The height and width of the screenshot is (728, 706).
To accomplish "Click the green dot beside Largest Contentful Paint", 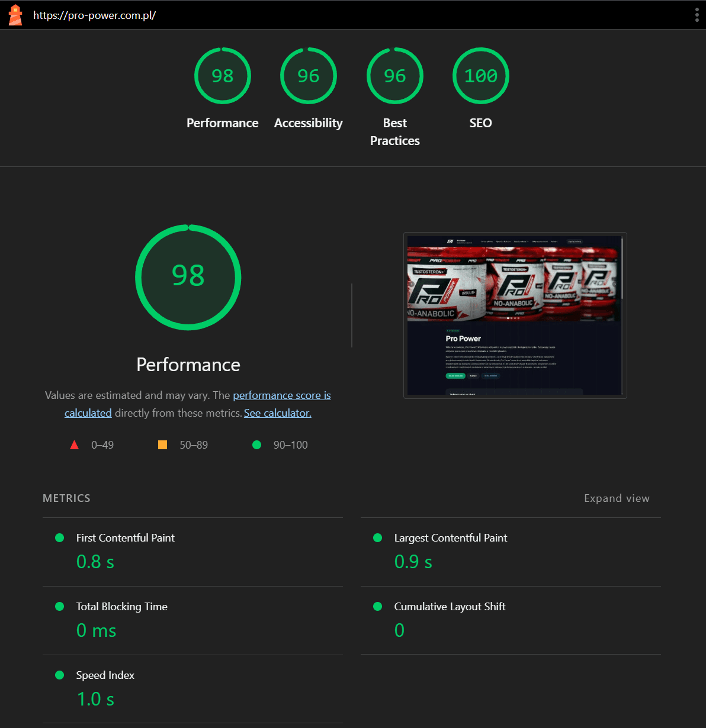I will [377, 537].
